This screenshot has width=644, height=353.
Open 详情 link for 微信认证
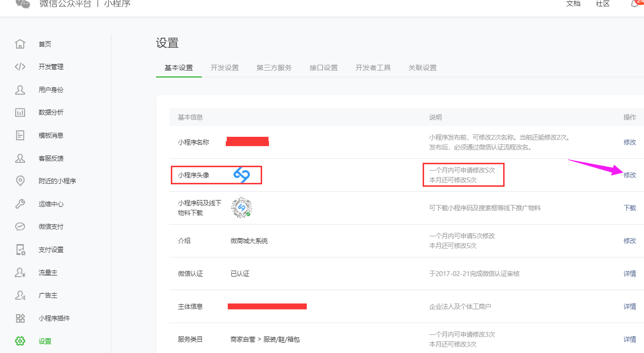click(x=629, y=274)
